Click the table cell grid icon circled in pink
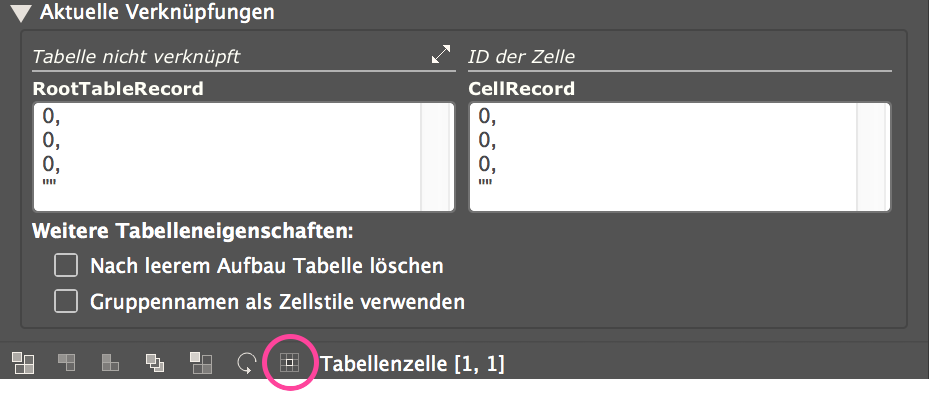The width and height of the screenshot is (929, 399). [289, 362]
